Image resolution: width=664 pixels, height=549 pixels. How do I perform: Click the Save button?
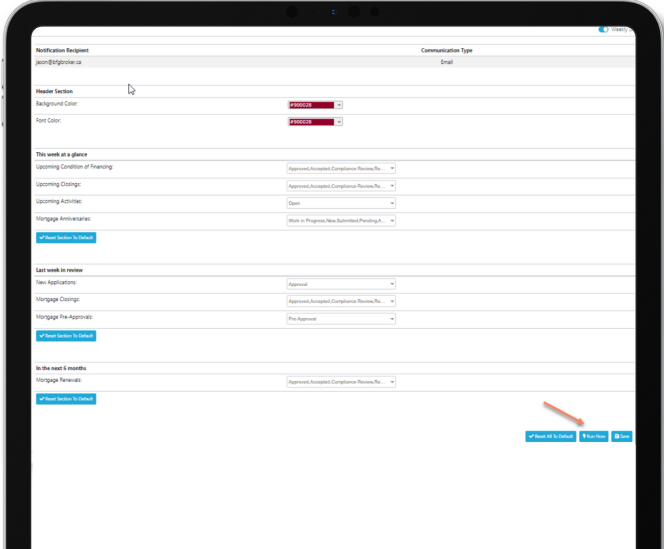[622, 436]
